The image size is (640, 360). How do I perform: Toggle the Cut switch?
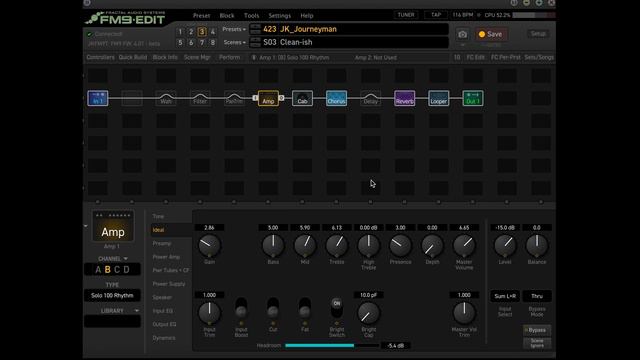coord(273,308)
